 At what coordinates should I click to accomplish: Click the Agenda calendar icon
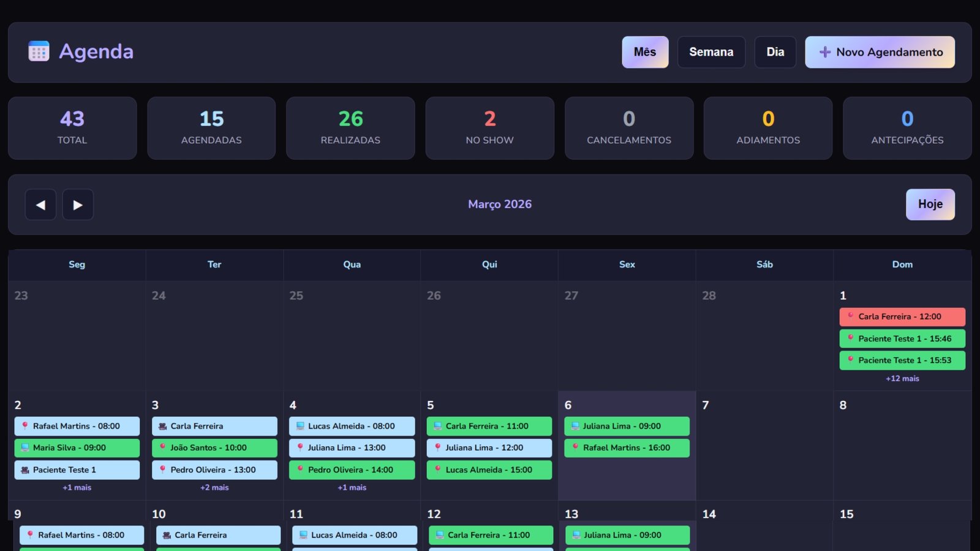click(x=39, y=51)
